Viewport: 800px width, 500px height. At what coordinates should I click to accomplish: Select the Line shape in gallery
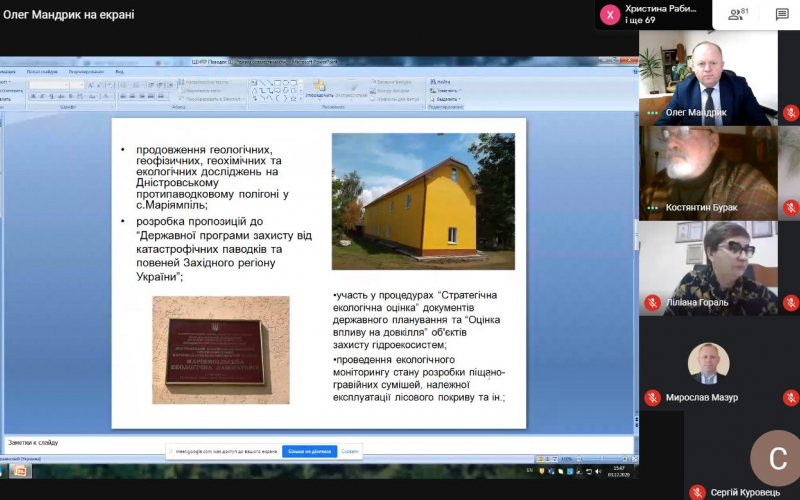pos(262,83)
